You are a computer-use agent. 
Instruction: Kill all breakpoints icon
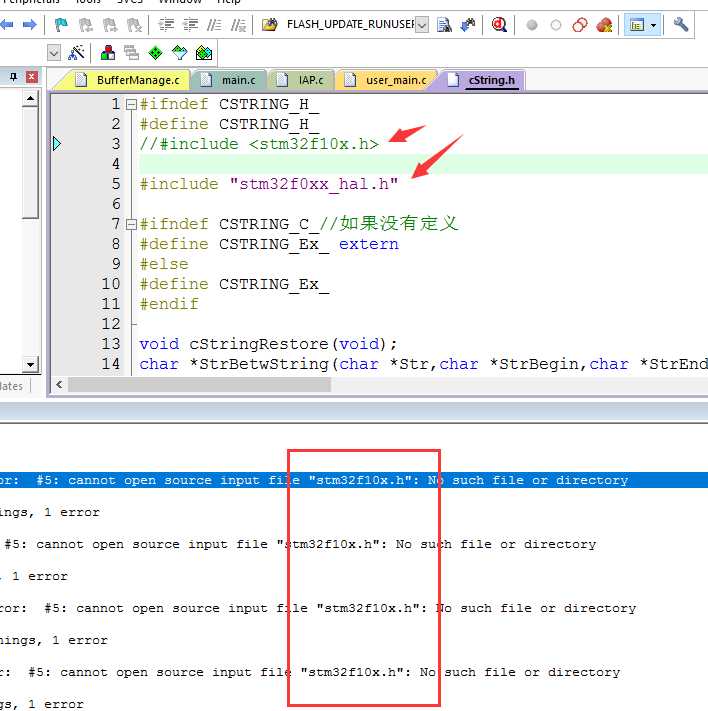604,25
